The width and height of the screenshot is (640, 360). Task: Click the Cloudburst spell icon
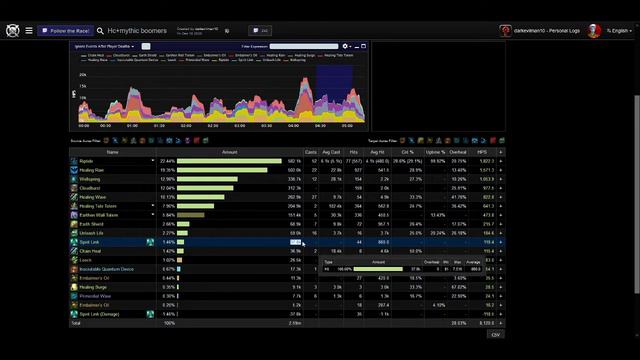click(x=74, y=188)
